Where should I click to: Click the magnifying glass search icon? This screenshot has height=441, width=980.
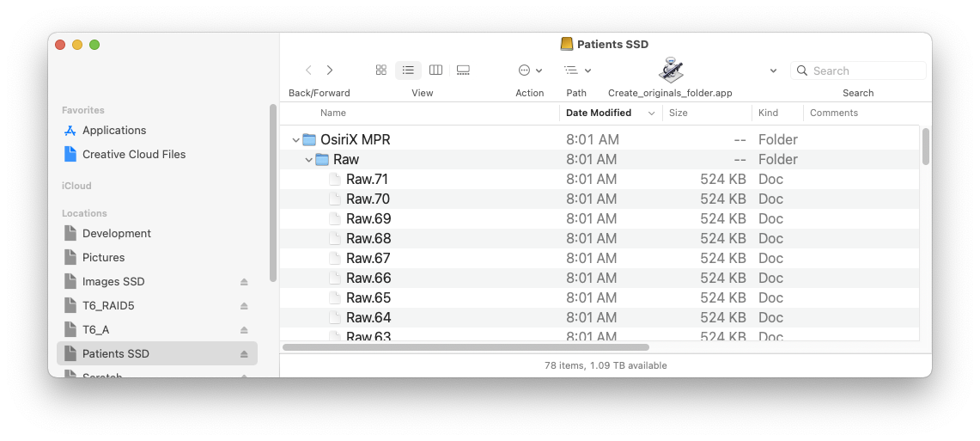click(802, 70)
